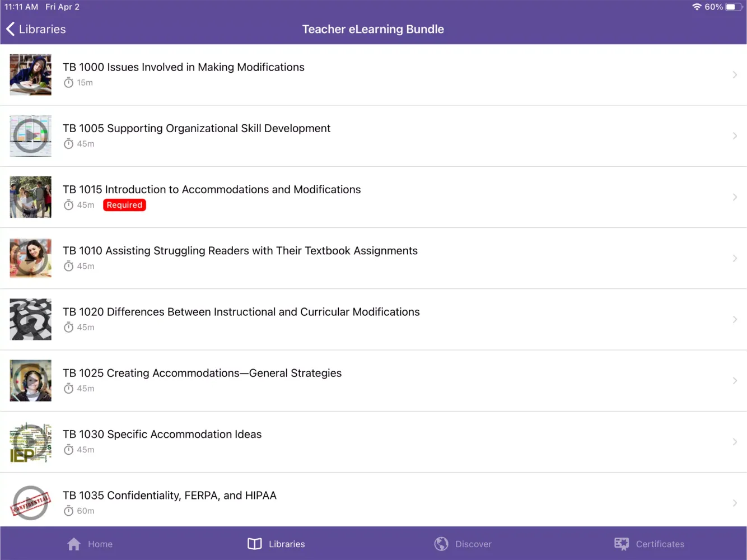The height and width of the screenshot is (560, 747).
Task: Open TB 1005 Supporting Organizational Skill Development
Action: (197, 128)
